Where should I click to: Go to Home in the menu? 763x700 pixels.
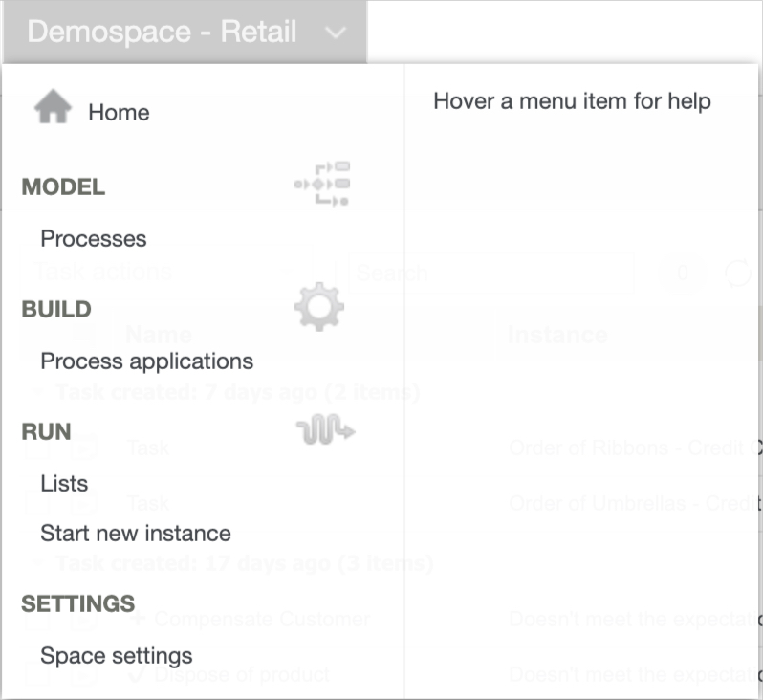[x=119, y=113]
